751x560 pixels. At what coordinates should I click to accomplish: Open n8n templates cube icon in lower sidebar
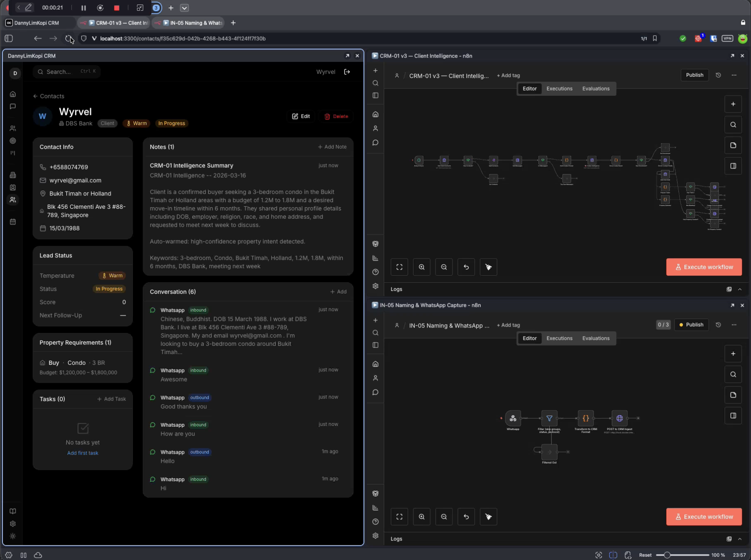375,244
